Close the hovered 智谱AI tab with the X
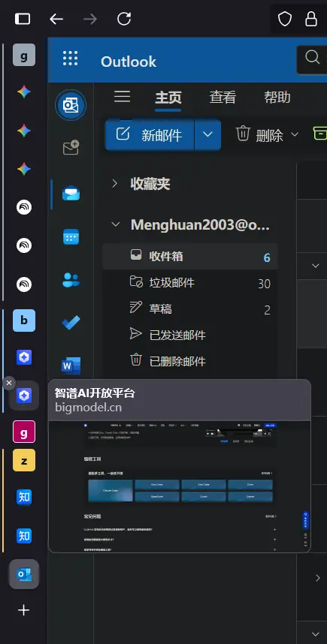This screenshot has height=644, width=327. click(x=8, y=384)
